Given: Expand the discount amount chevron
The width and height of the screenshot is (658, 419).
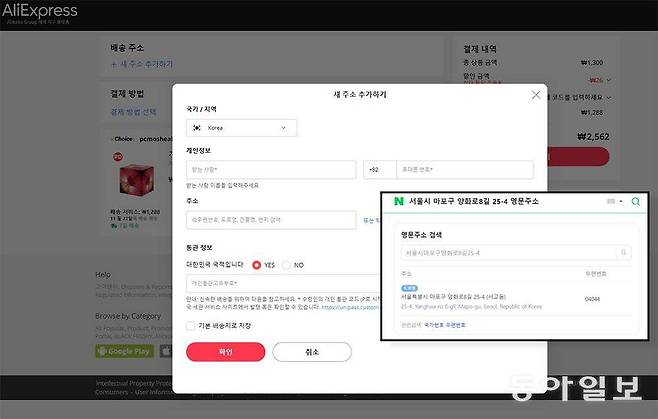Looking at the screenshot, I should (609, 80).
